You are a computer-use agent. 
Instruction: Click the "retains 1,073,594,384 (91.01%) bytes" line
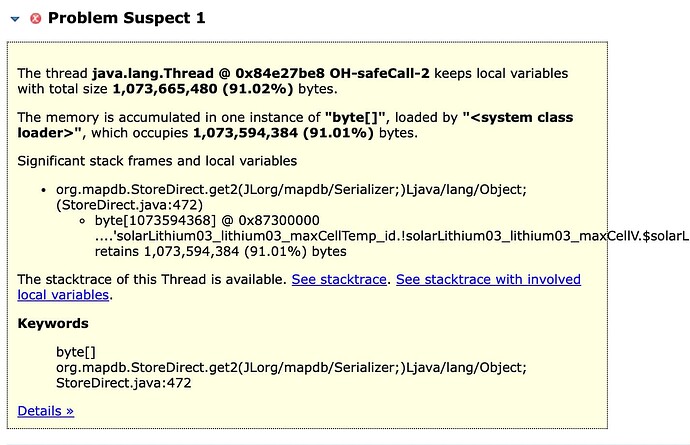click(x=220, y=251)
